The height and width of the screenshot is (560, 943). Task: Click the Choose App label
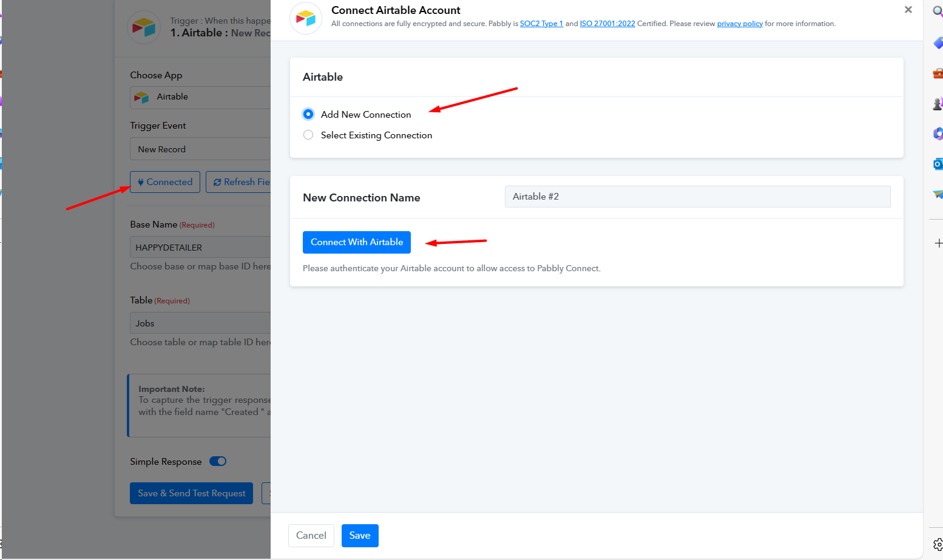coord(156,75)
